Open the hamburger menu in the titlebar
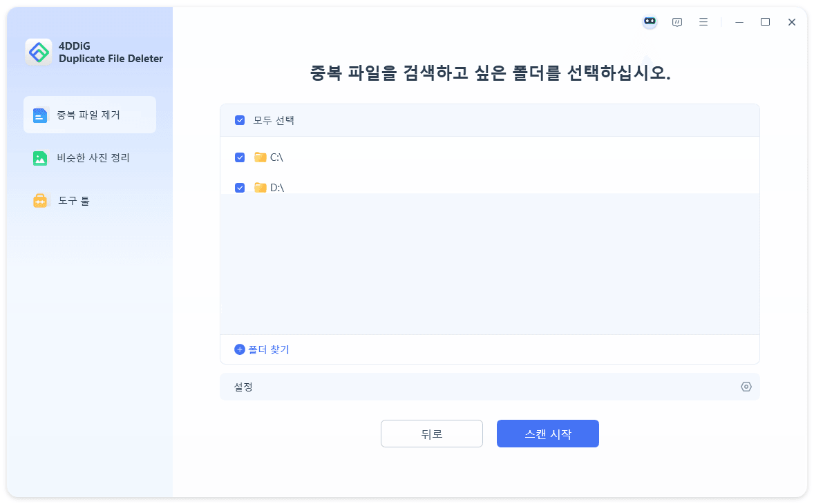The width and height of the screenshot is (814, 504). click(703, 21)
